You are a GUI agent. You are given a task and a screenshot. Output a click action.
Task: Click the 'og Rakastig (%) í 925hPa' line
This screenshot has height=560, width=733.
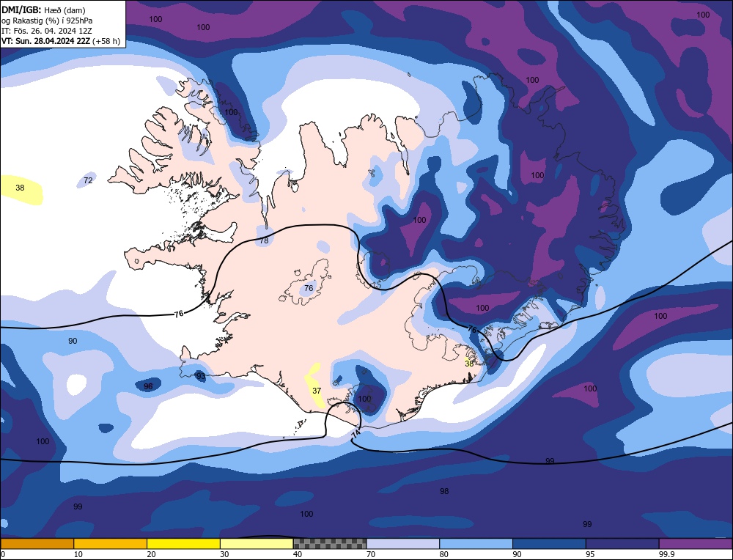pos(47,21)
